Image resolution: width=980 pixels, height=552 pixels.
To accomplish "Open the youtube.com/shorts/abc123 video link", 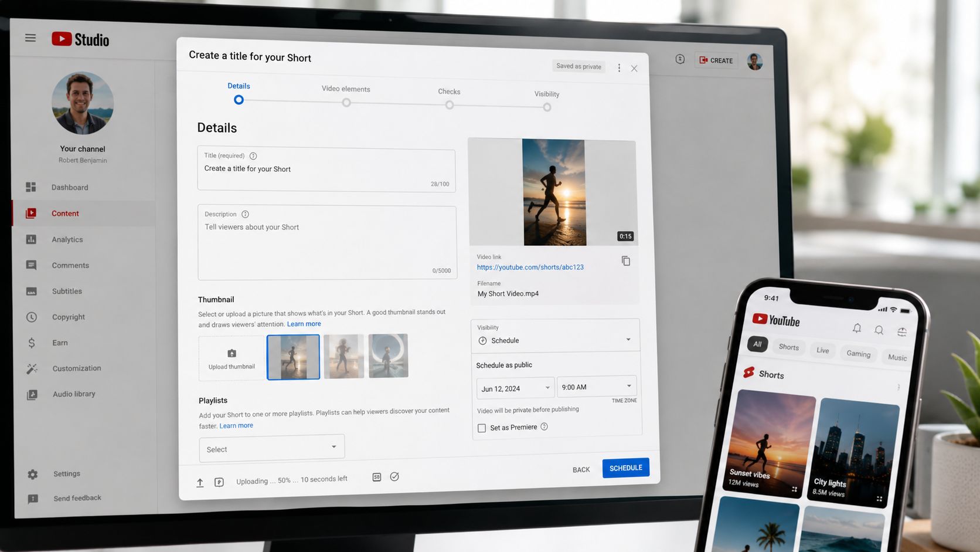I will (x=530, y=267).
